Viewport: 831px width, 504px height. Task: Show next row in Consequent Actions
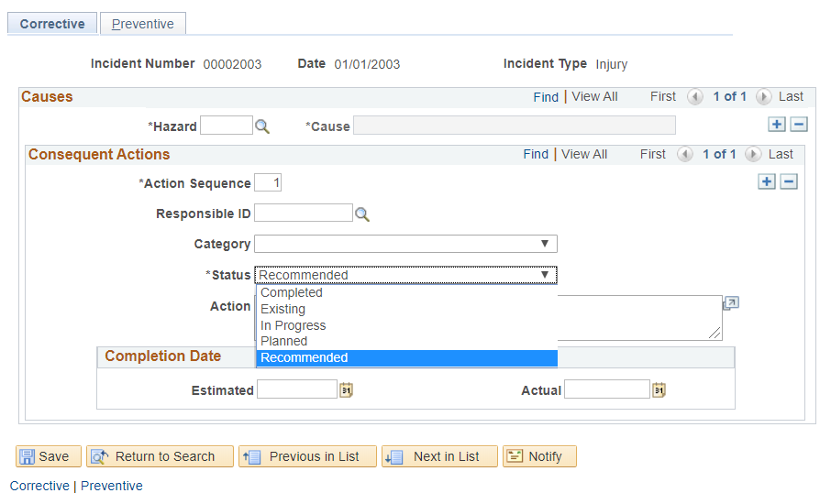tap(753, 154)
